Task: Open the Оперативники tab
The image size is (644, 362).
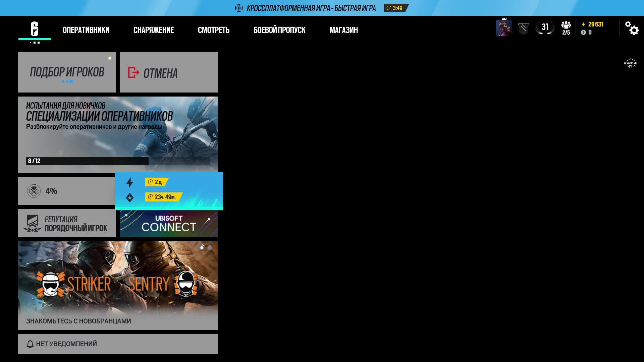Action: [86, 30]
